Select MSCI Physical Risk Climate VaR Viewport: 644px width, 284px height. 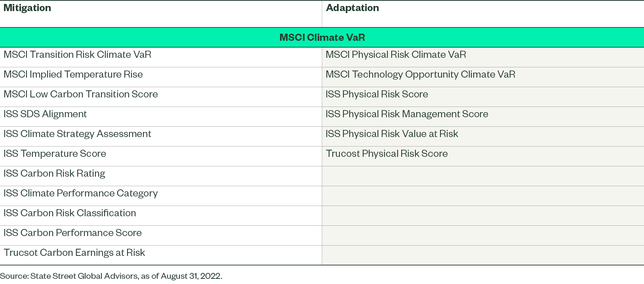point(396,55)
